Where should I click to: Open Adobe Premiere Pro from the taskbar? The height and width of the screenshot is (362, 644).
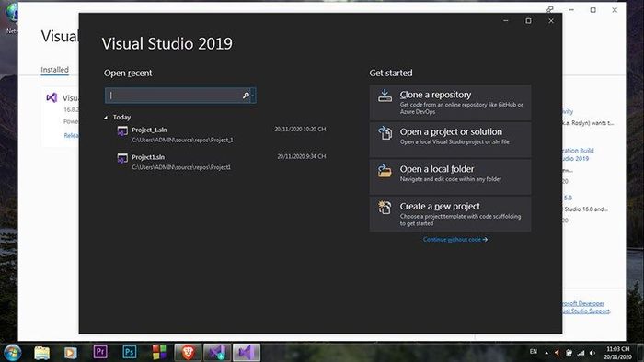100,352
